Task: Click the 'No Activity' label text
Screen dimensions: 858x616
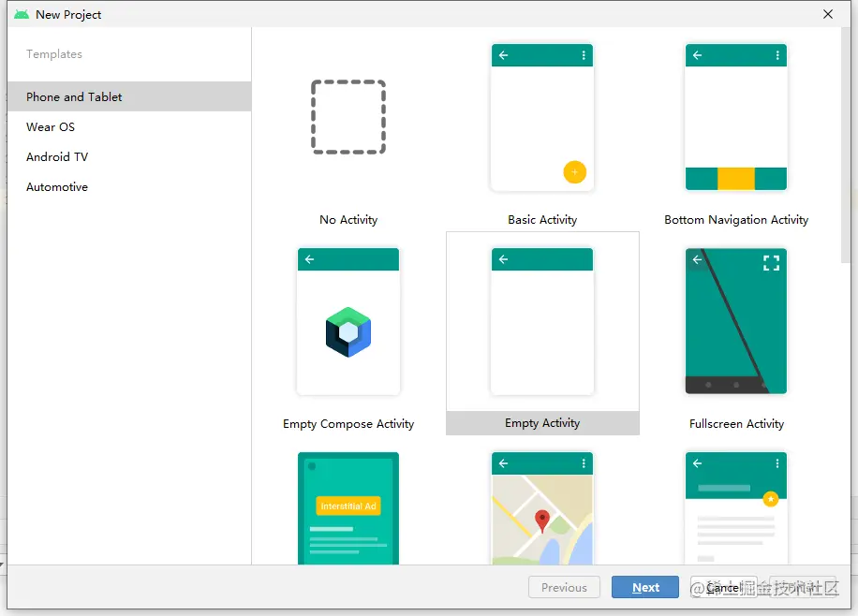Action: pyautogui.click(x=348, y=220)
